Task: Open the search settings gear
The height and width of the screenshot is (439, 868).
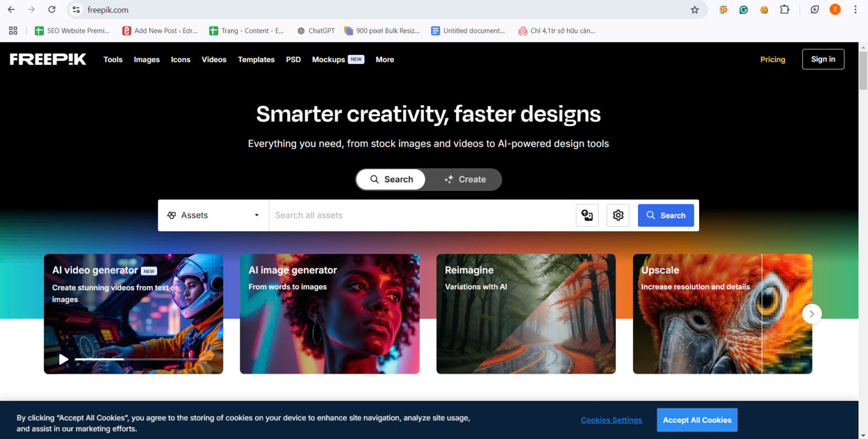Action: [618, 215]
